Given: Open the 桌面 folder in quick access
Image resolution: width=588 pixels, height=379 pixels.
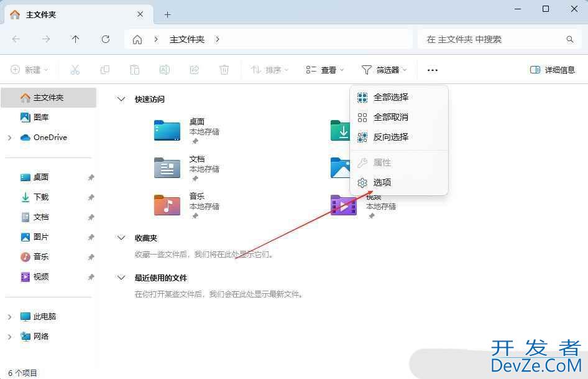Looking at the screenshot, I should click(167, 130).
